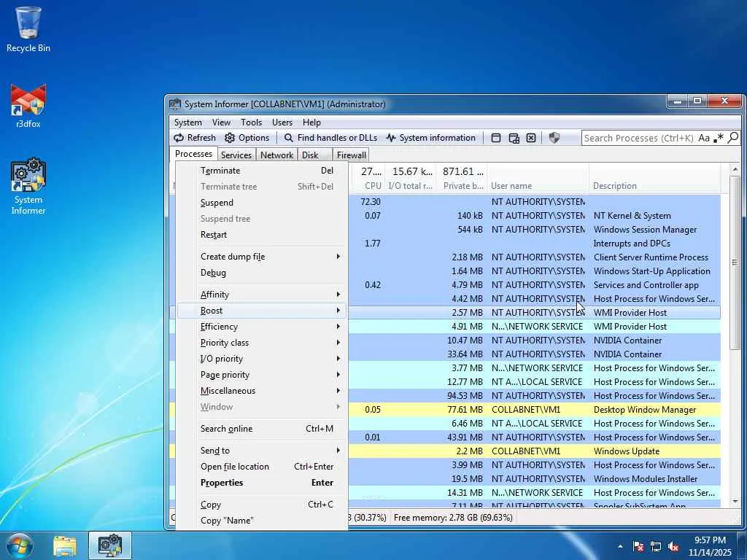Image resolution: width=747 pixels, height=560 pixels.
Task: Open the Help menu
Action: (x=311, y=122)
